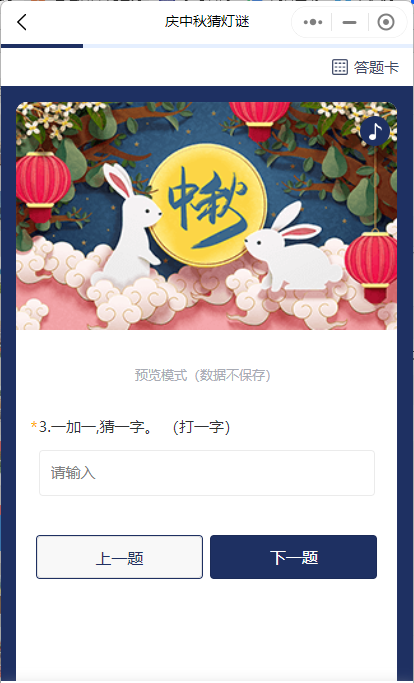
Task: Click the 庆中秋猜灯谜 page title
Action: [207, 21]
